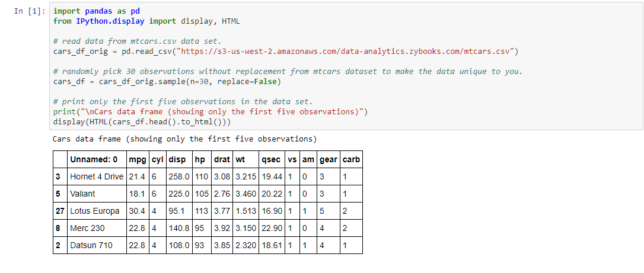Viewport: 644px width, 273px height.
Task: Click the qsec value 19.44
Action: point(272,176)
